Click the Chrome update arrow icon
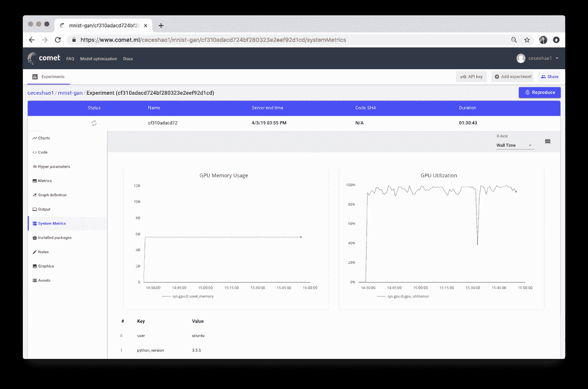Screen dimensions: 588x389 click(x=556, y=40)
